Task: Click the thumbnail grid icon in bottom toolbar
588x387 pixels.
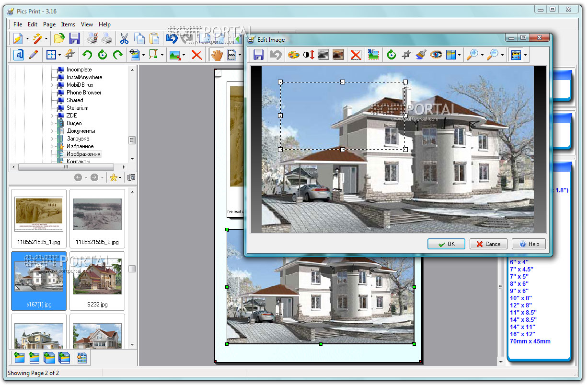Action: (x=82, y=357)
